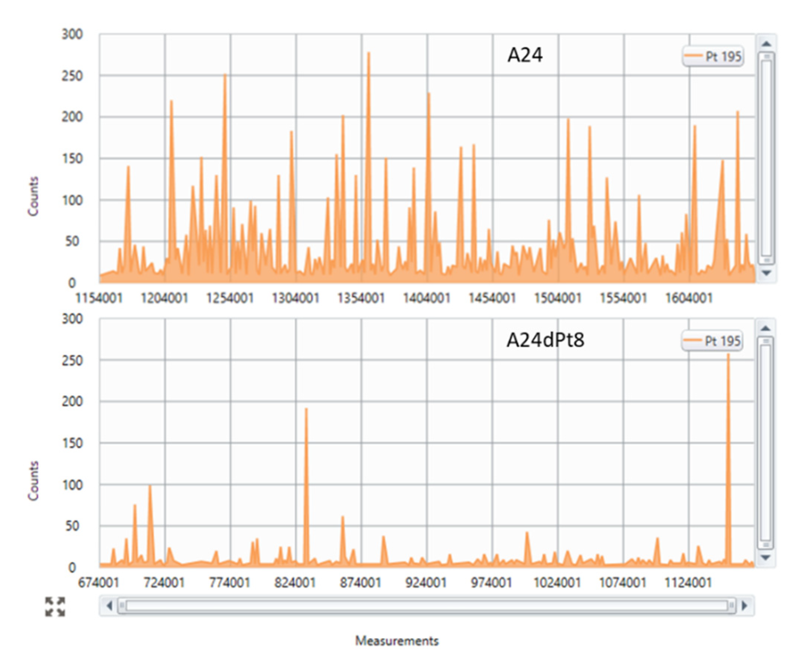Click down arrow of A24 chart vertical scrollbar
The width and height of the screenshot is (812, 665).
coord(766,273)
